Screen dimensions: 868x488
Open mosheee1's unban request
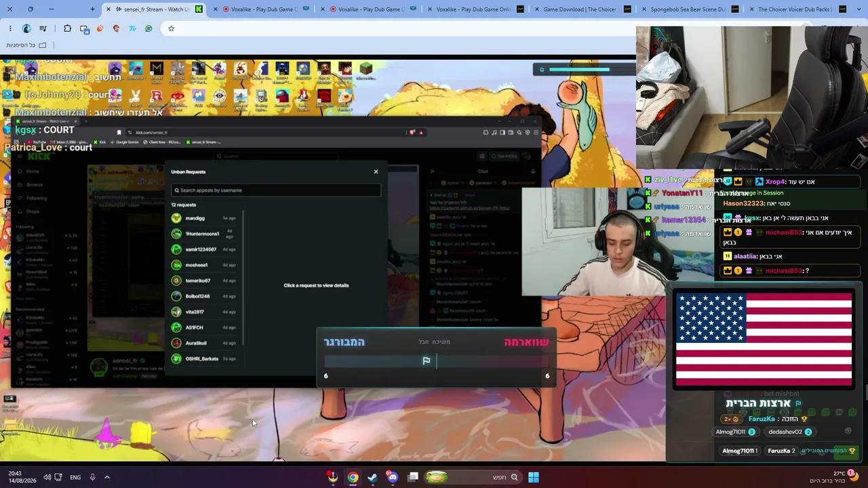pos(204,265)
